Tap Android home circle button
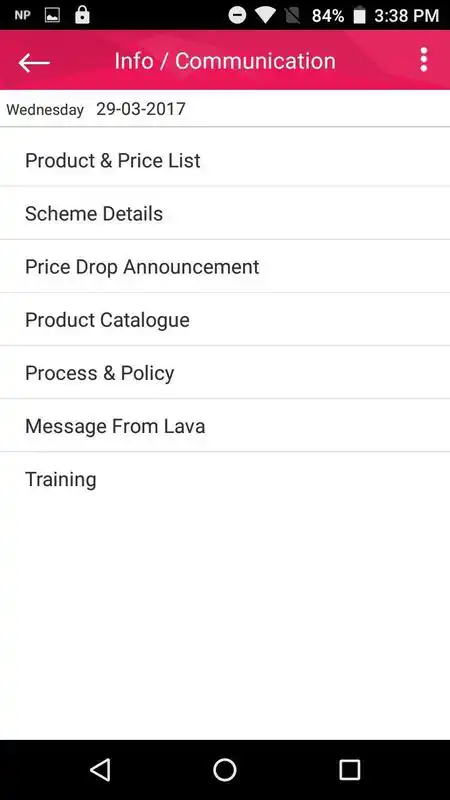The image size is (450, 800). (x=224, y=769)
